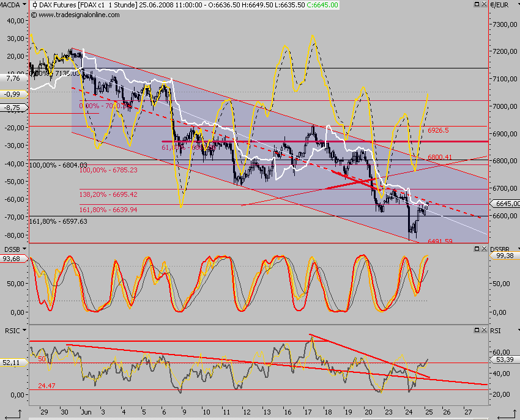520x420 pixels.
Task: Click the bottom-left axis arrow icon
Action: (x=13, y=414)
